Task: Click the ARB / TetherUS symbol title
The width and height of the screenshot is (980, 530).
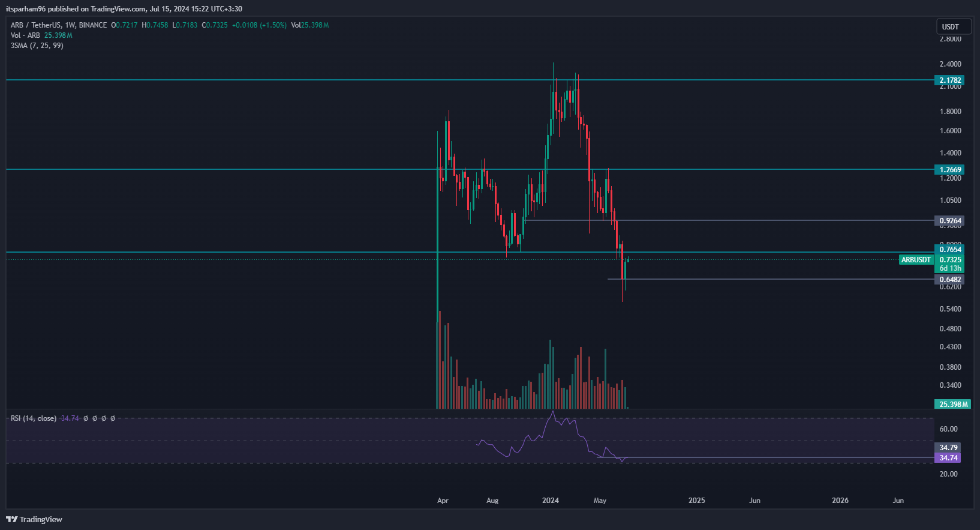Action: point(59,25)
